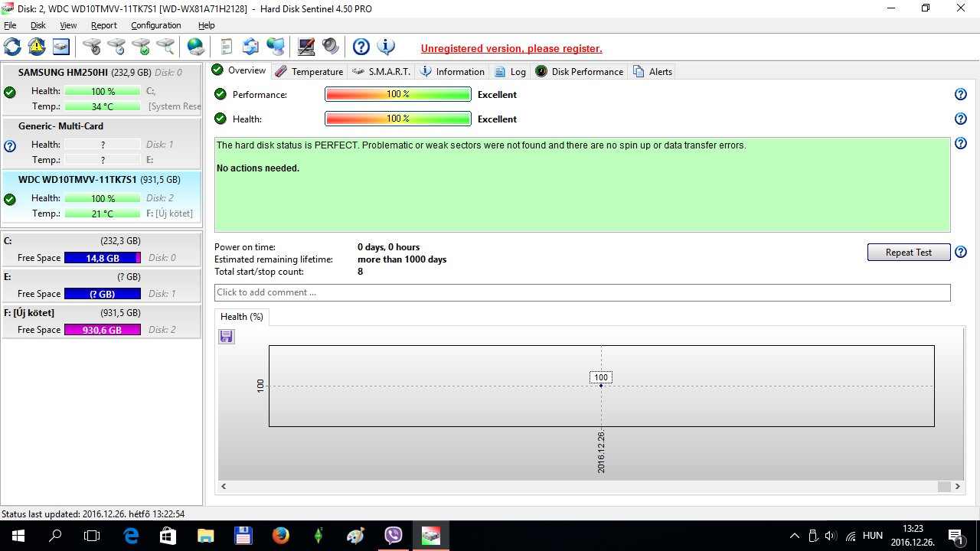This screenshot has height=551, width=980.
Task: Switch to the S.M.A.R.T. tab
Action: (x=382, y=71)
